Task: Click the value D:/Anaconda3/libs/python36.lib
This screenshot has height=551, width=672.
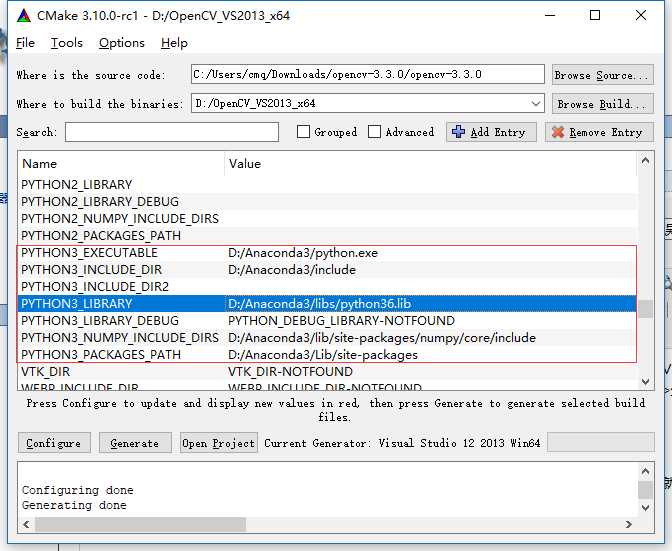Action: [x=320, y=304]
